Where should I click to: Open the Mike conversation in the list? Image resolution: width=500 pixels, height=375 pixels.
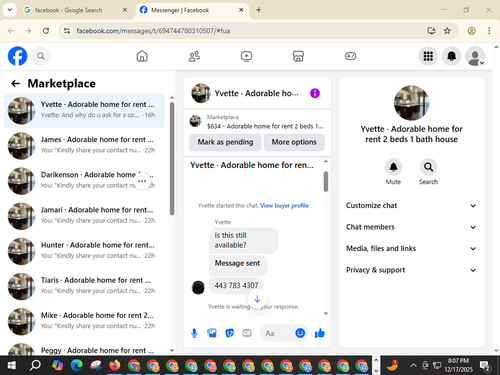(84, 321)
